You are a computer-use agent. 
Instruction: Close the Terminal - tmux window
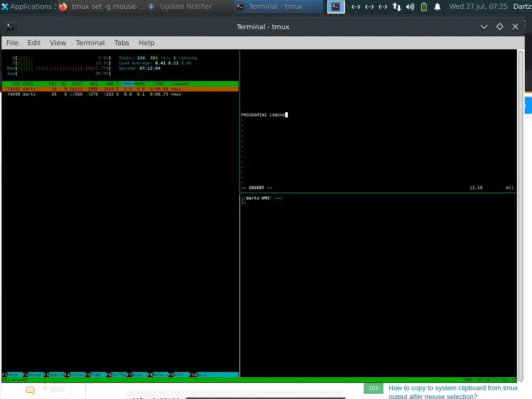click(x=515, y=26)
